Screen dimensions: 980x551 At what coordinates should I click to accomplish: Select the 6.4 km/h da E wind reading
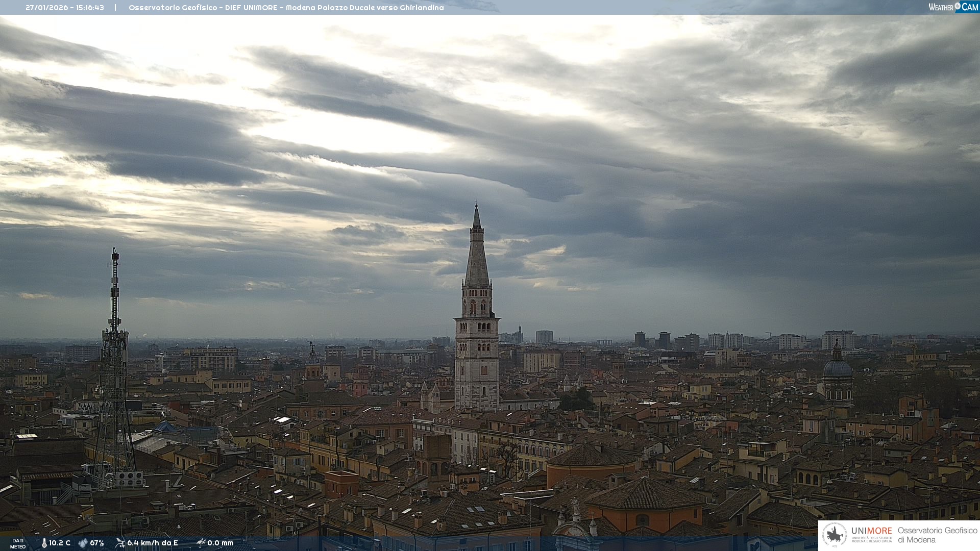(153, 543)
